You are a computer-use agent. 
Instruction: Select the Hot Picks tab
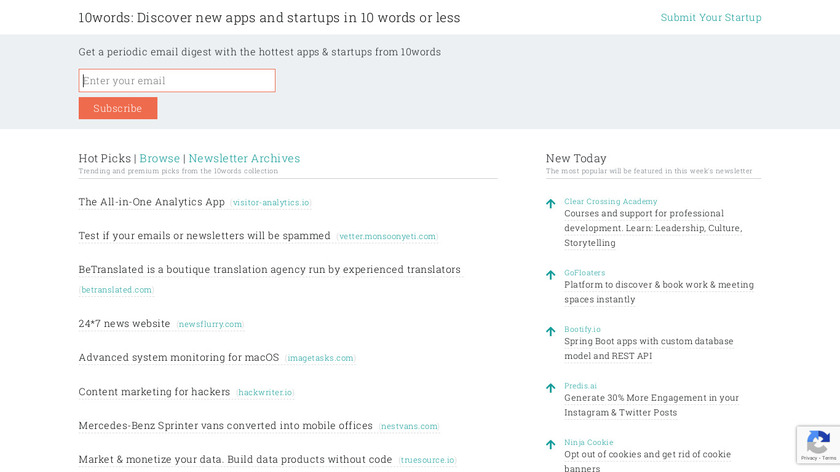(104, 158)
